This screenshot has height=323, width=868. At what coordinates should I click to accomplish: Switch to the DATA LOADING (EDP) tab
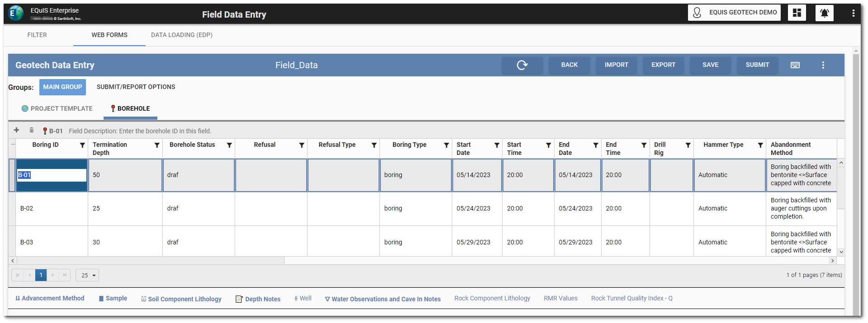click(x=181, y=35)
